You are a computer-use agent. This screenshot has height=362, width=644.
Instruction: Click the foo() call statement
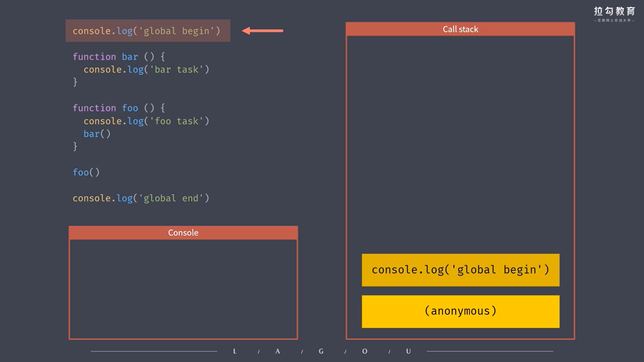click(86, 172)
